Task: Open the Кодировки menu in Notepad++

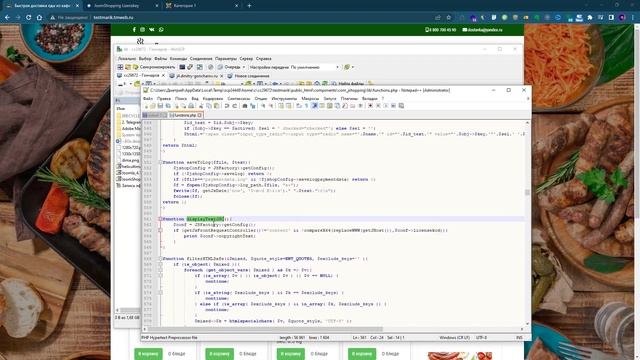Action: 213,98
